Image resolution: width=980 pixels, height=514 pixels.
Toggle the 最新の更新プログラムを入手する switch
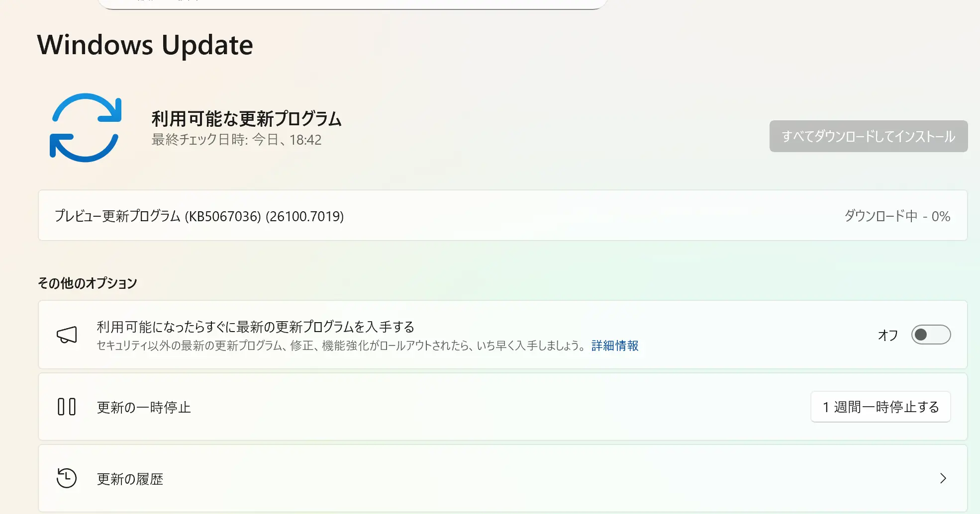930,335
